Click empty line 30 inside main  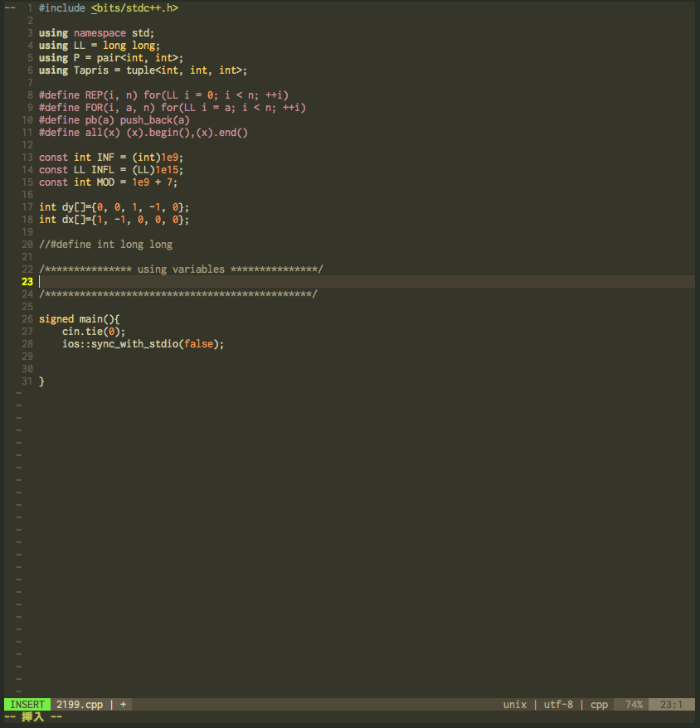click(367, 369)
